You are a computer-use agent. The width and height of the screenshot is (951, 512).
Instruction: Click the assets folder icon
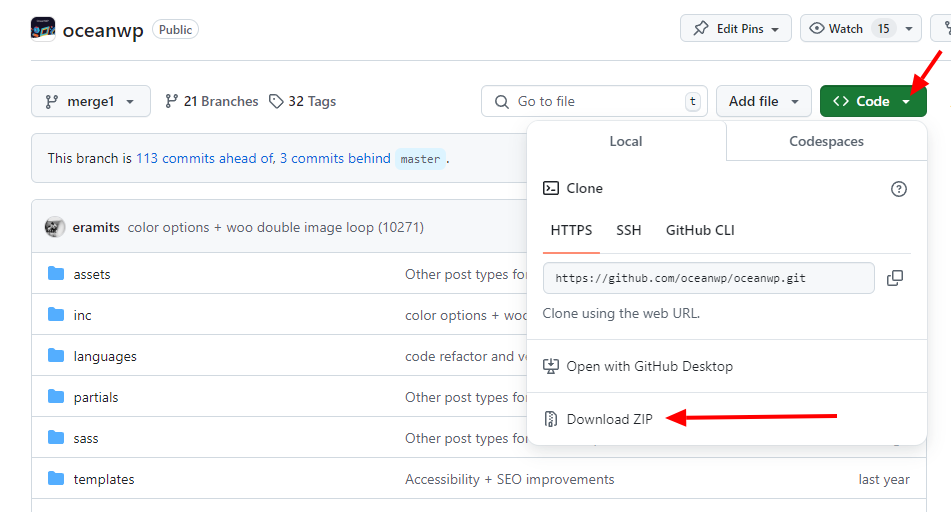pos(56,274)
